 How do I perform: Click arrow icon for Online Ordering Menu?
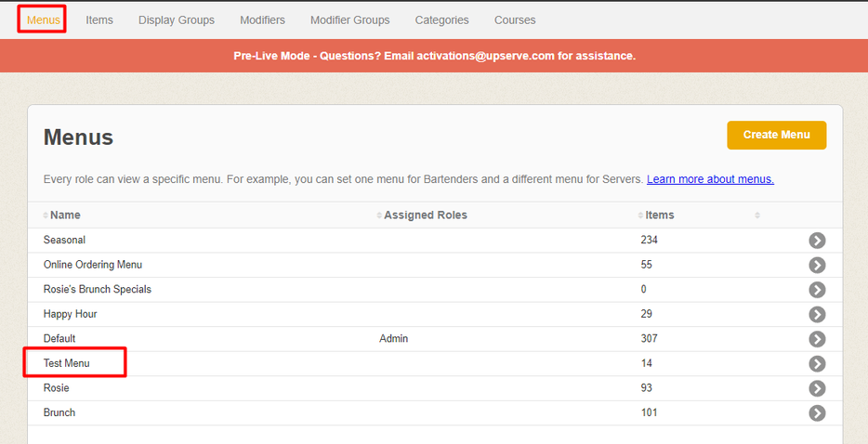pos(816,265)
